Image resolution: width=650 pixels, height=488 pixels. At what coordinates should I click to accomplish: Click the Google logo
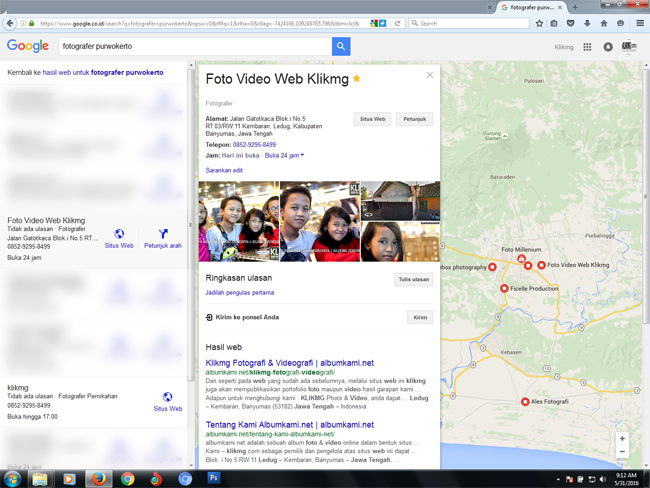coord(28,46)
